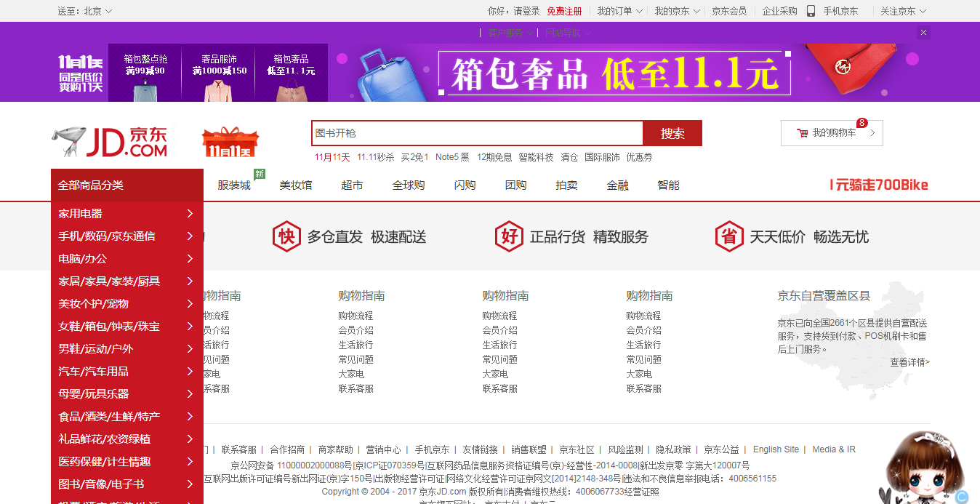Screen dimensions: 980x504
Task: Close the purple banner with X
Action: tap(924, 33)
